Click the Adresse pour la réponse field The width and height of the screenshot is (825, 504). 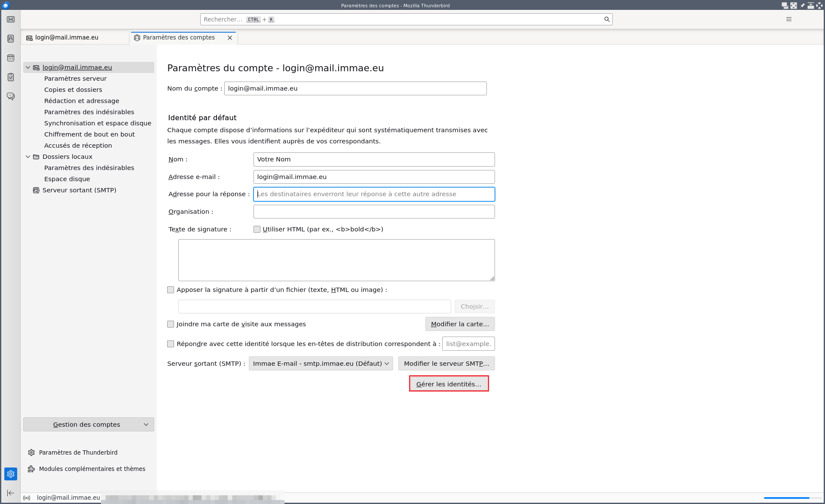click(374, 194)
